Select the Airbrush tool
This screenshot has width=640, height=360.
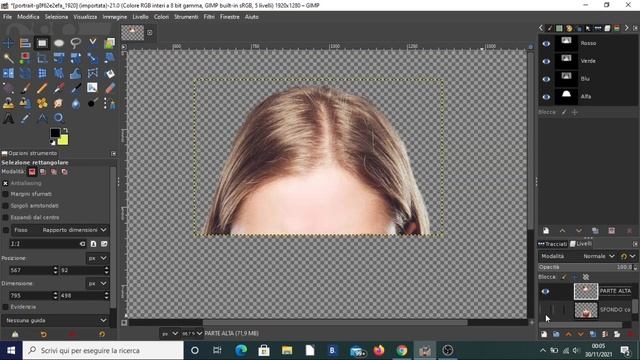(x=59, y=89)
